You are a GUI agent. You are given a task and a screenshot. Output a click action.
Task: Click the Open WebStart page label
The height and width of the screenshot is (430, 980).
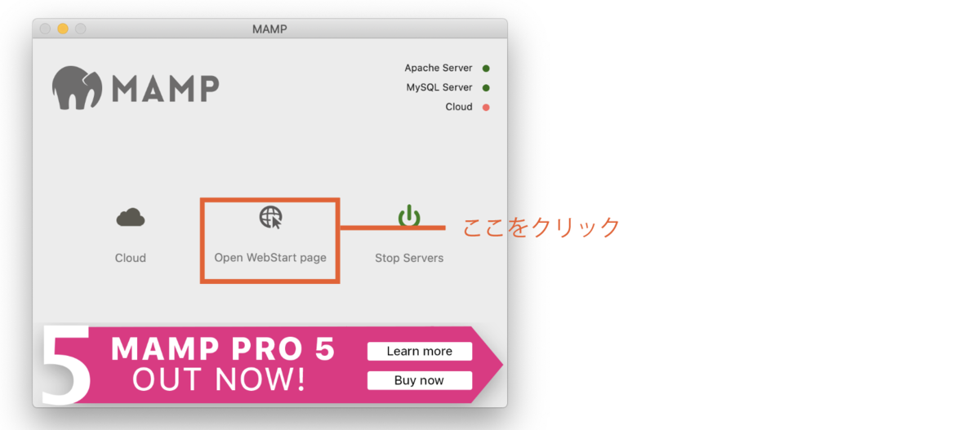270,258
